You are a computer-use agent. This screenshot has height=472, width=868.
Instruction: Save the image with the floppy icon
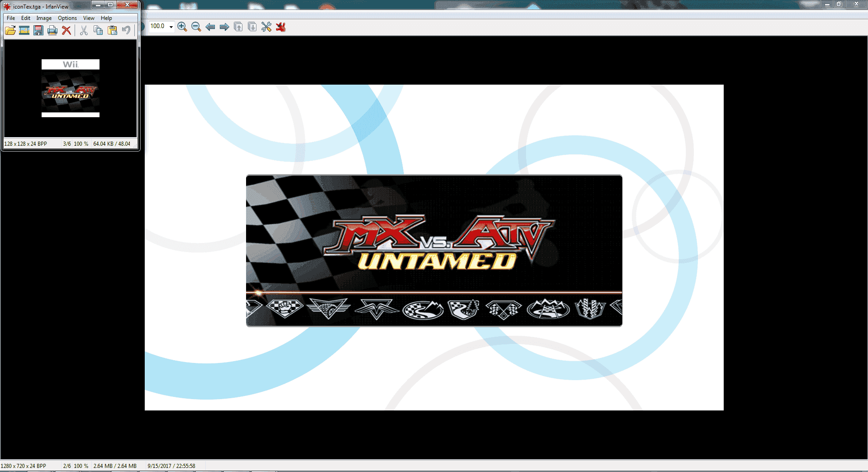pos(38,30)
